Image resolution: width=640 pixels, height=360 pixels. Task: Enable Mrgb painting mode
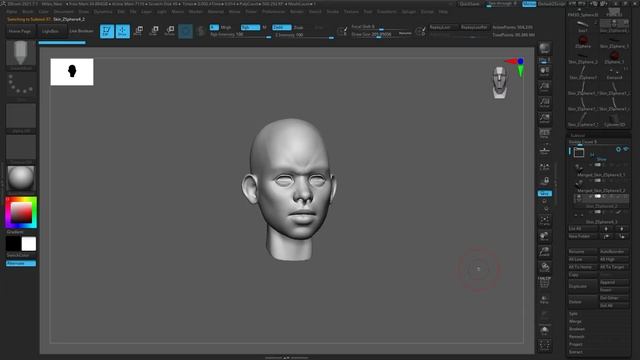pos(226,27)
